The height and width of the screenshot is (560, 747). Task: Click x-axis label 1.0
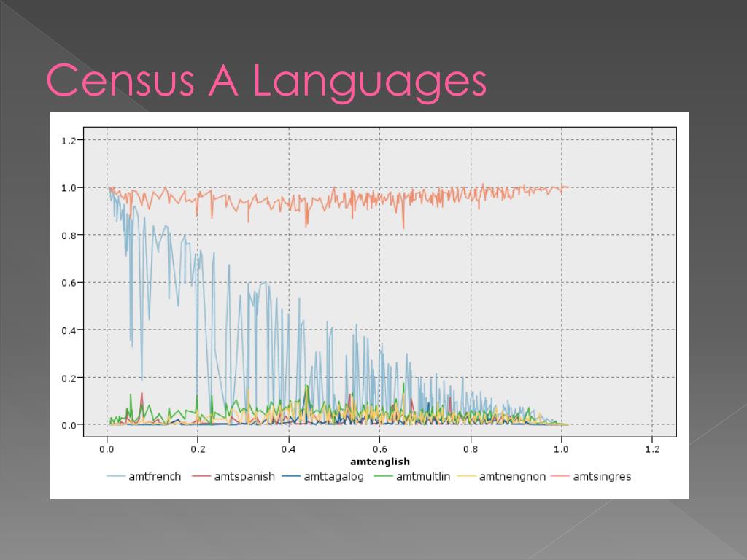pos(561,449)
